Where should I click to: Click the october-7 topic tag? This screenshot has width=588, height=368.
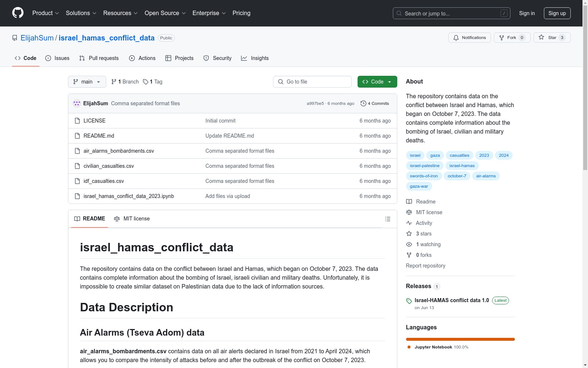coord(457,176)
